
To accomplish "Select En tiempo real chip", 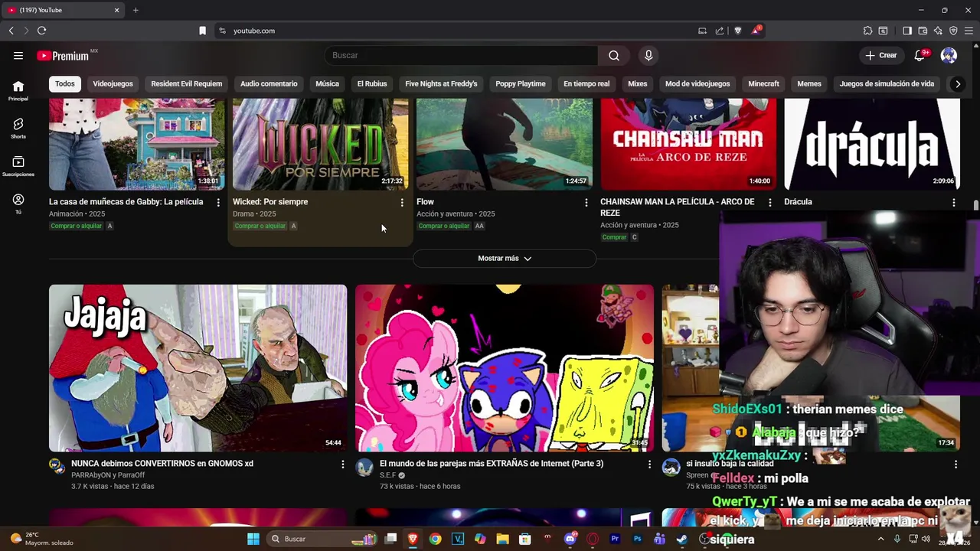I will [586, 83].
